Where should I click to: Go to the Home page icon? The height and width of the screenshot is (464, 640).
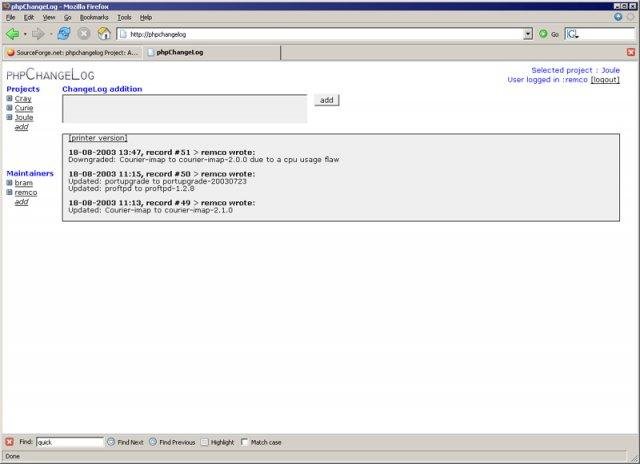(104, 33)
